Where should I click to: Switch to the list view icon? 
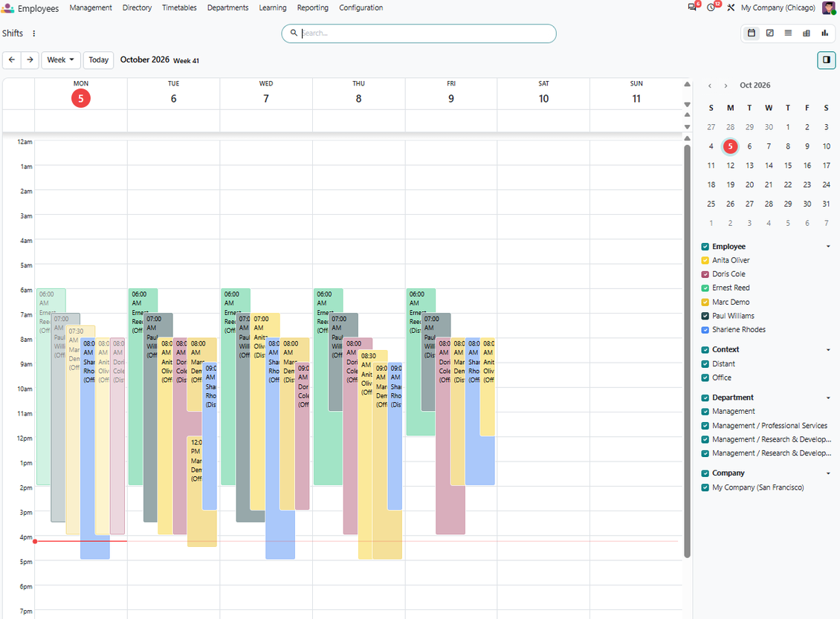point(788,33)
